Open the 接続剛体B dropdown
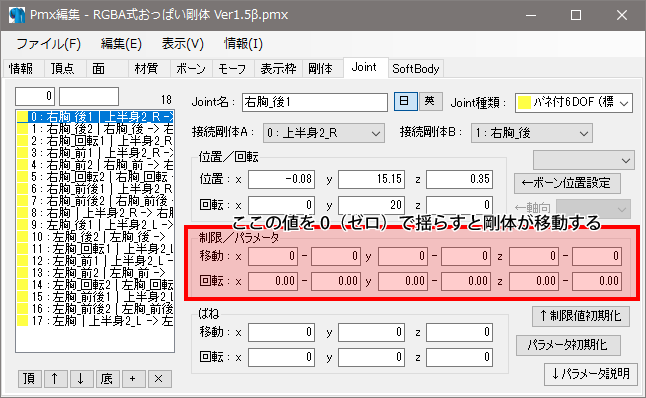This screenshot has width=646, height=398. (532, 133)
